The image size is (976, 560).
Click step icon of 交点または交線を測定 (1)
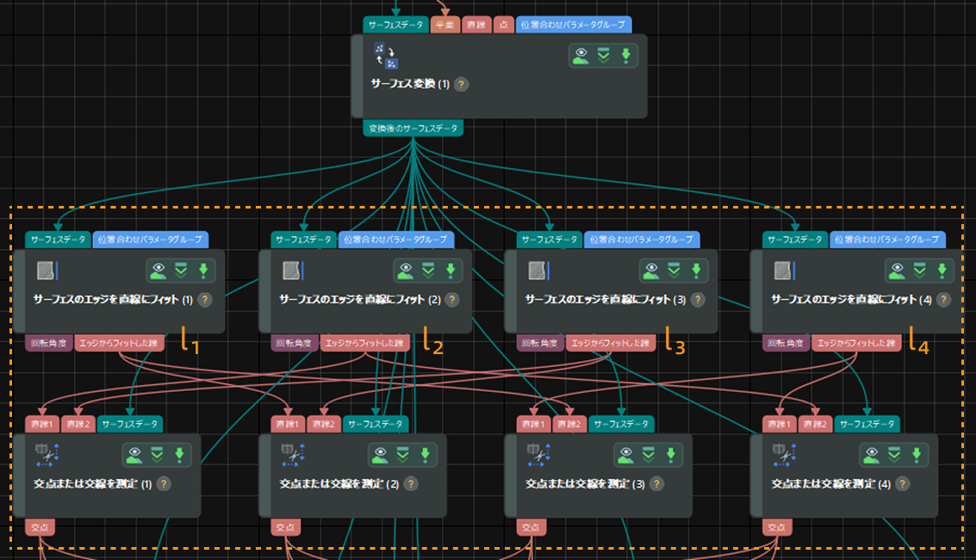coord(47,455)
